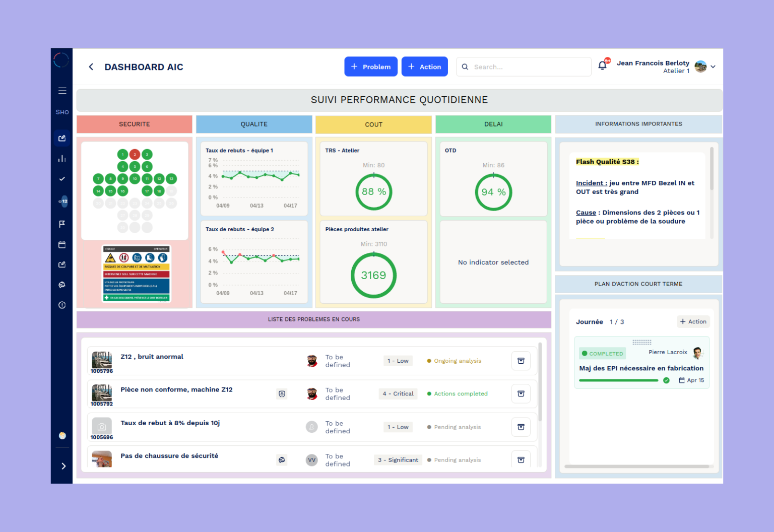Open the QUALITE section header tab
The image size is (774, 532).
coord(254,124)
